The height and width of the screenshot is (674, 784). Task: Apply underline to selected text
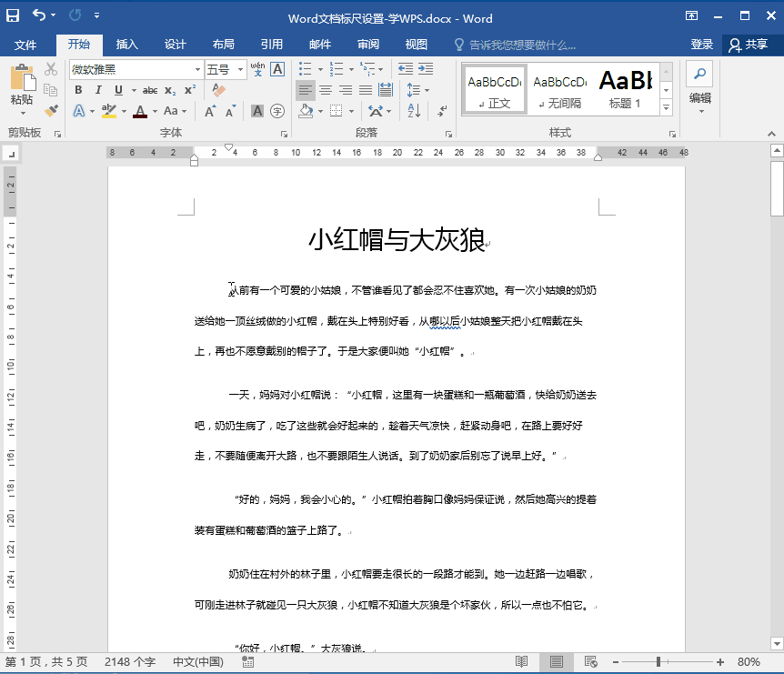(x=117, y=89)
